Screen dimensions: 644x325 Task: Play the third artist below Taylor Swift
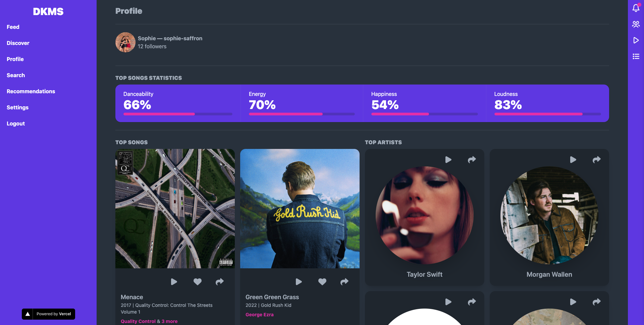(448, 302)
